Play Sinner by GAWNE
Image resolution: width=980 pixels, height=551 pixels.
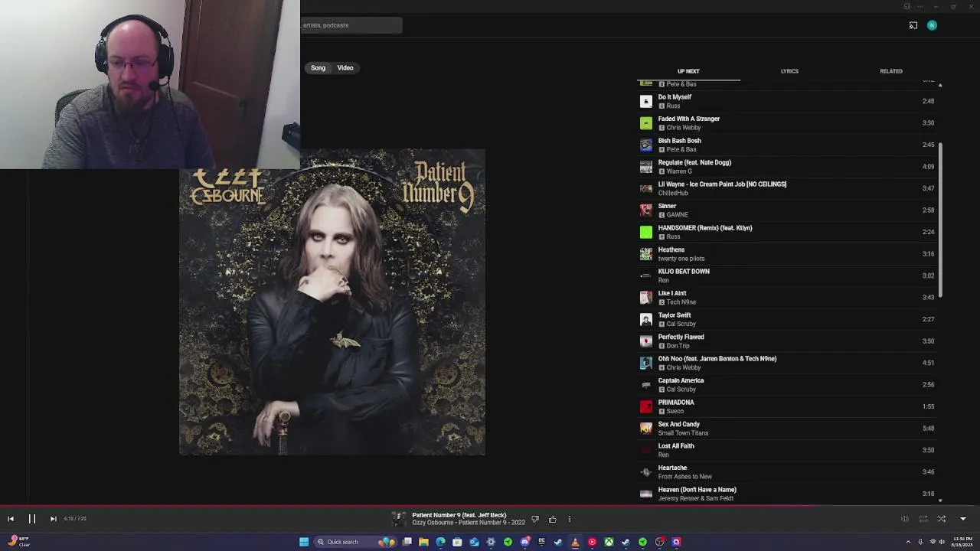point(786,210)
